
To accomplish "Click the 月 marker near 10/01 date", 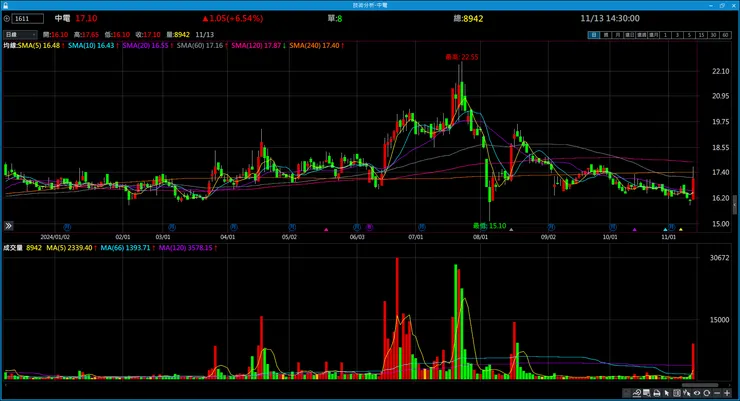I will [613, 227].
